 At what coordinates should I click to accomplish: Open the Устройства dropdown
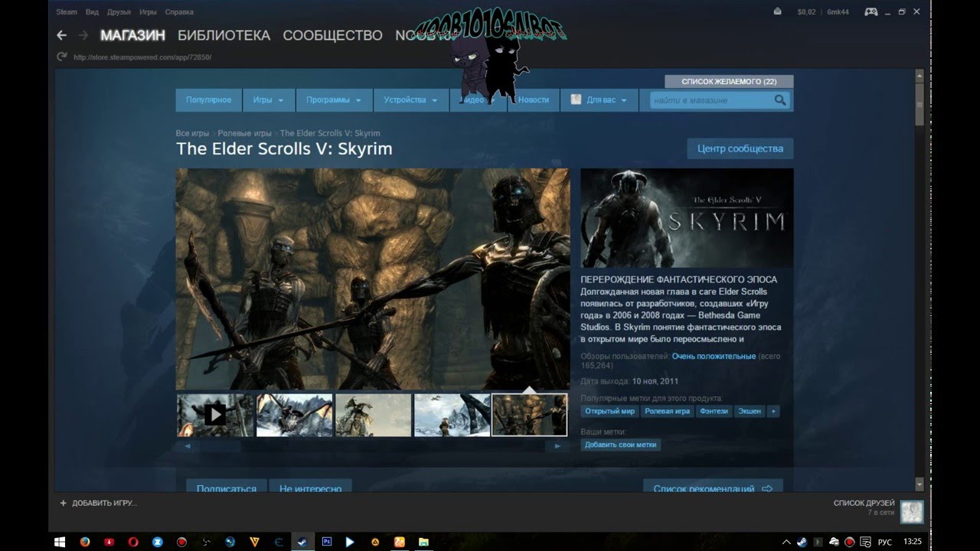(x=411, y=100)
